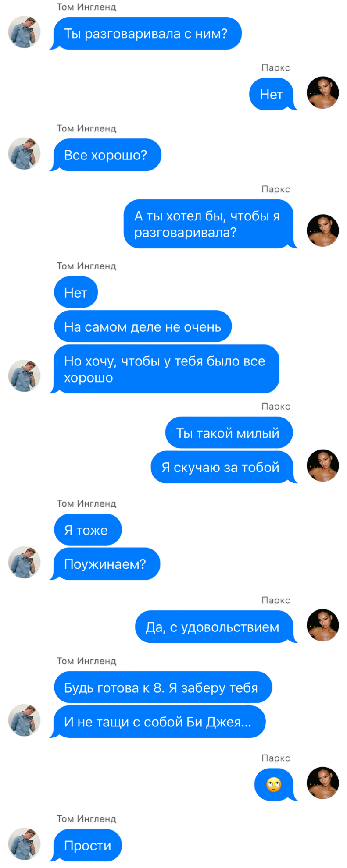Tap the message 'На самом деле не очень'
The image size is (347, 868).
click(x=143, y=326)
